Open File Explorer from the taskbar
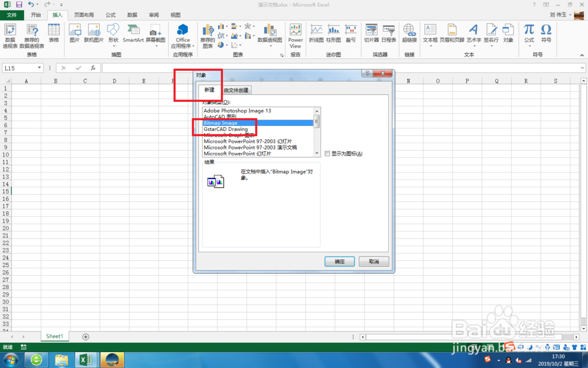Image resolution: width=588 pixels, height=368 pixels. [62, 360]
